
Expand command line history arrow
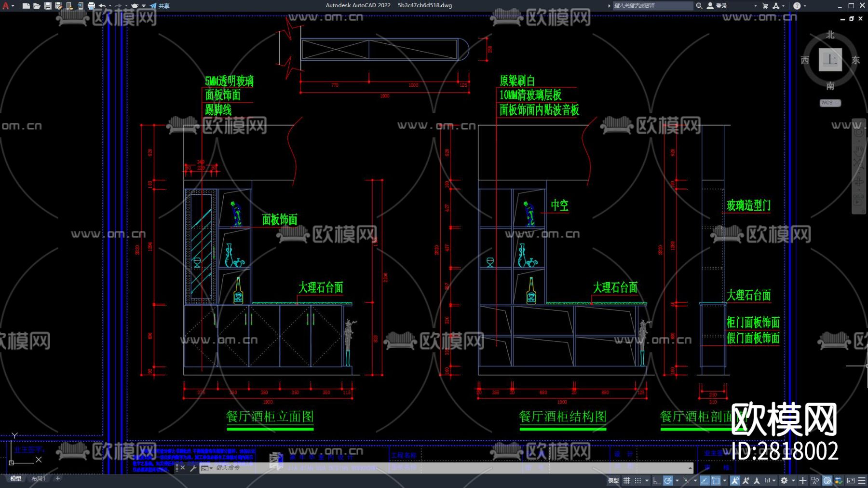690,468
